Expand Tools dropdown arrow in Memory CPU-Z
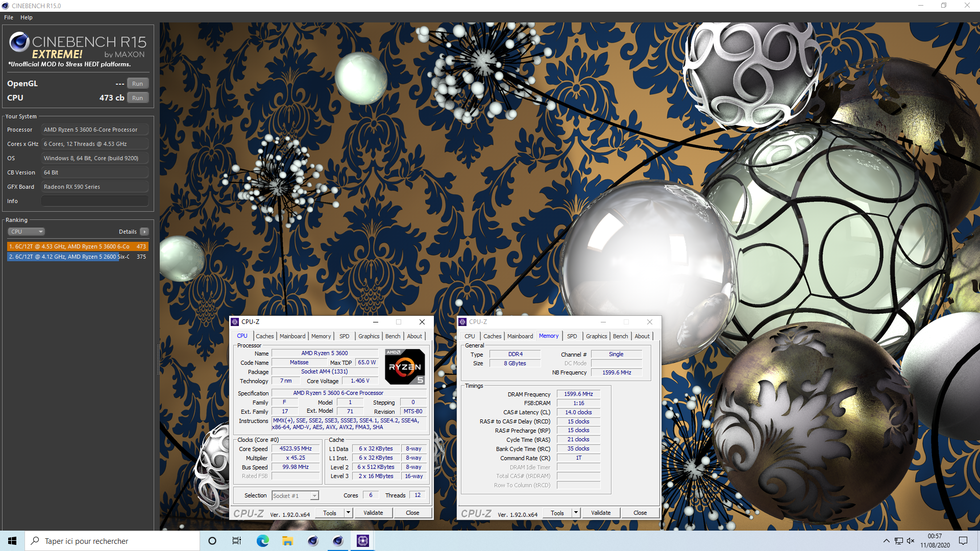This screenshot has width=980, height=551. click(x=576, y=513)
